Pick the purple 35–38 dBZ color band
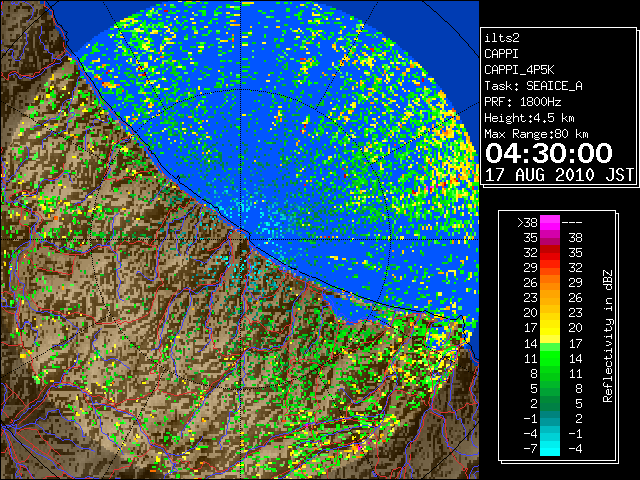This screenshot has height=480, width=640. (x=550, y=238)
